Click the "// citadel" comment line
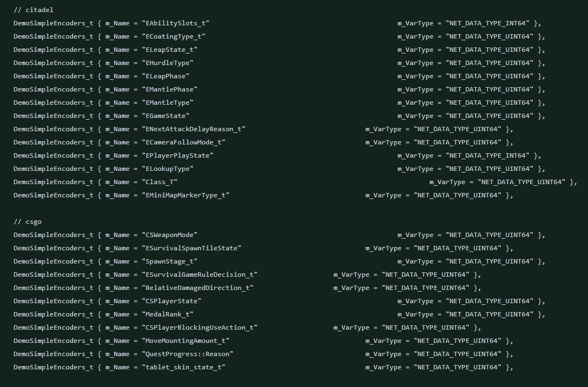This screenshot has height=387, width=588. pos(34,10)
